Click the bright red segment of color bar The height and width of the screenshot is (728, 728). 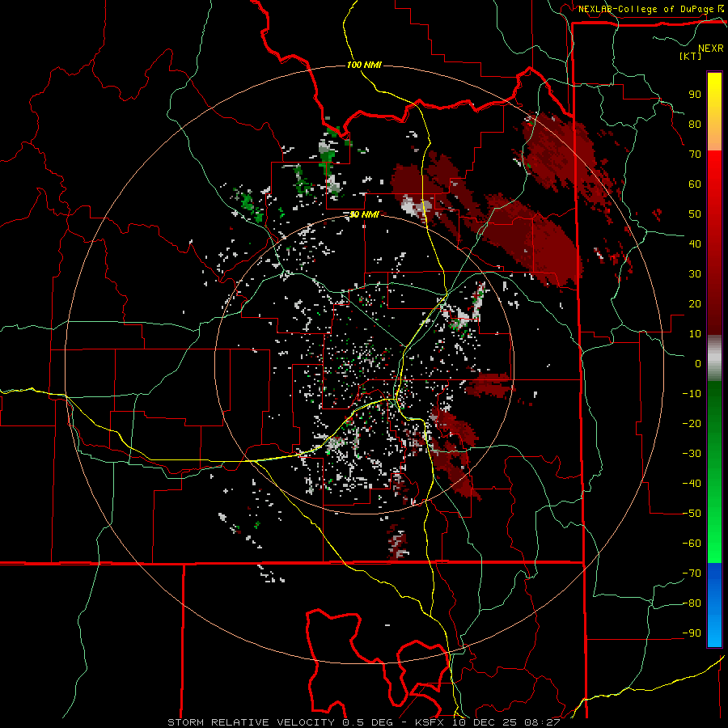tap(714, 181)
